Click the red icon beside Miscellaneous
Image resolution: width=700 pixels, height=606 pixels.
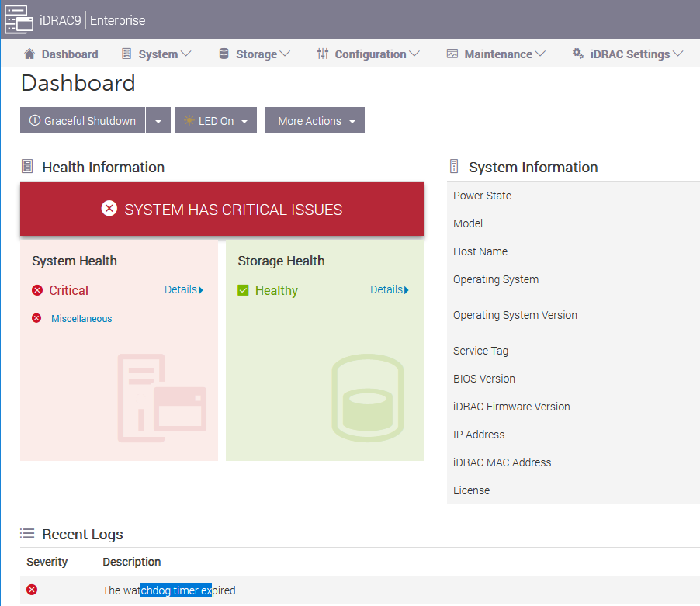pos(36,318)
